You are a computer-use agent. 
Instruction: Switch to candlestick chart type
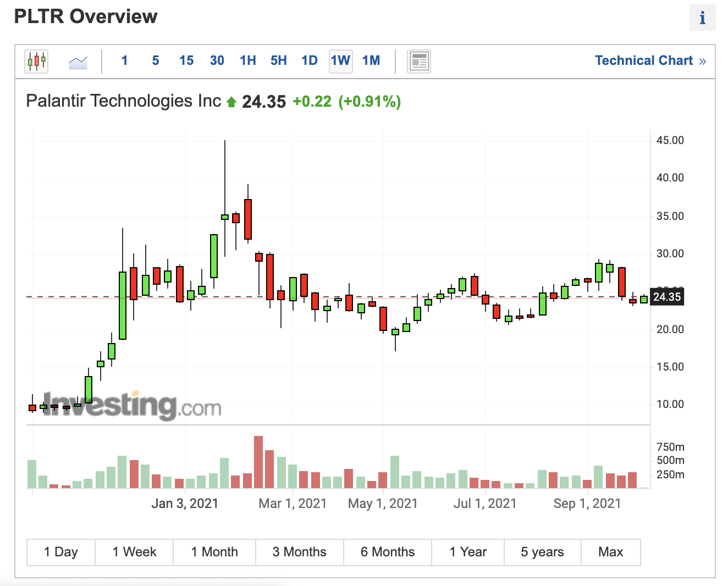[x=36, y=61]
